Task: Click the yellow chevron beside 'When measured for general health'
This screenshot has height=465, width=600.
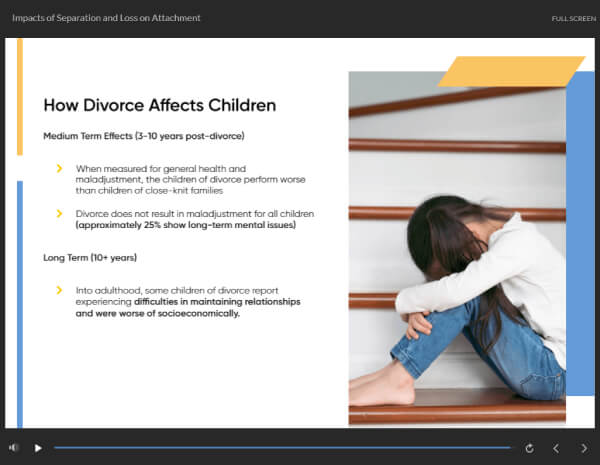Action: (x=60, y=168)
